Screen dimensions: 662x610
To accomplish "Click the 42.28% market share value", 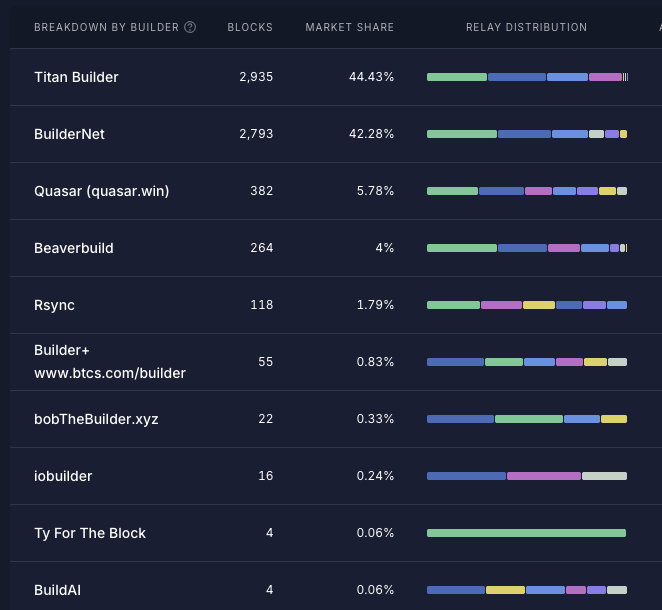I will tap(371, 134).
